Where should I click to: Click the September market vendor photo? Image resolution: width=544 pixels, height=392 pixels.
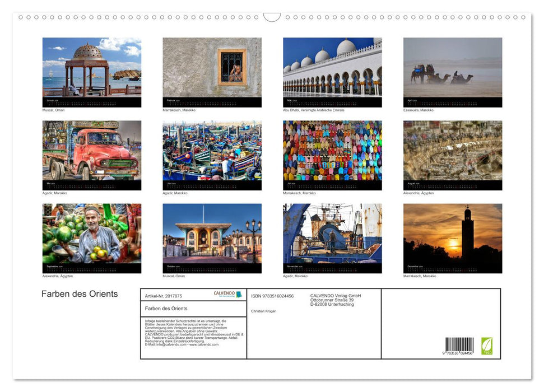coord(91,237)
